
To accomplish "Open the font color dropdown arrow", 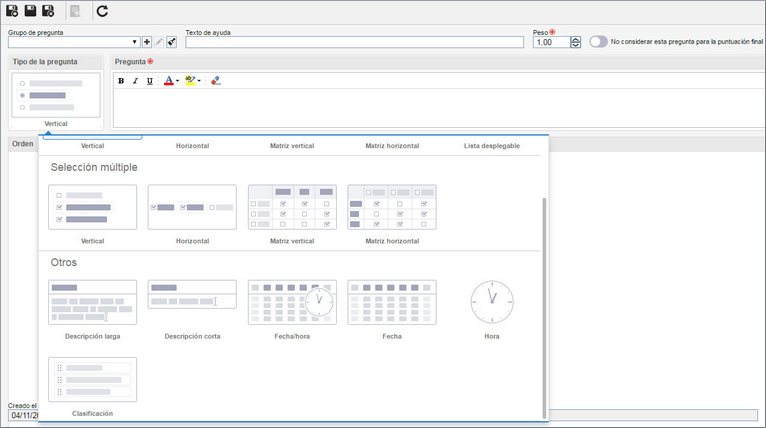I will pos(177,81).
